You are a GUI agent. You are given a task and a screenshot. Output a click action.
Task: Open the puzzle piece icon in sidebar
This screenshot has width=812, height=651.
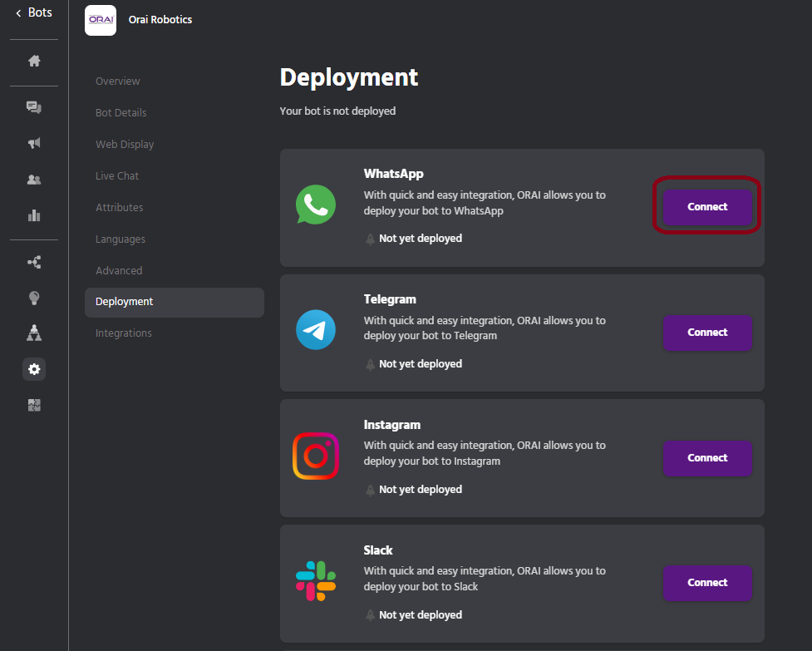pyautogui.click(x=34, y=406)
